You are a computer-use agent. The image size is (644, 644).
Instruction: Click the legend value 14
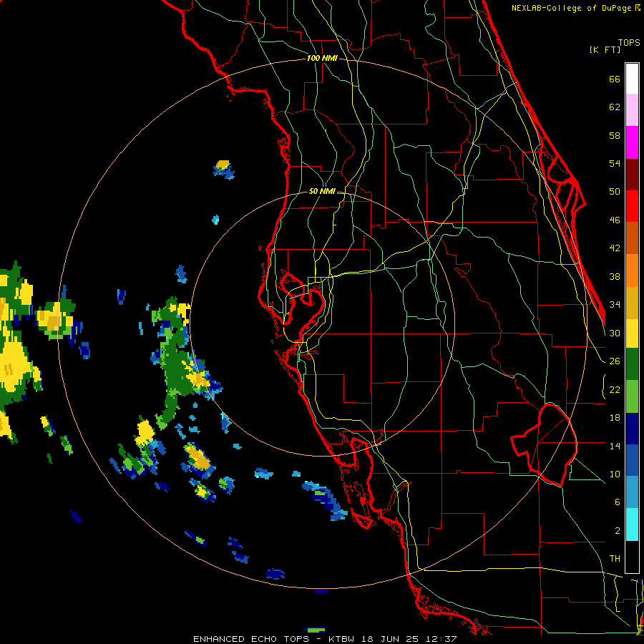point(615,446)
